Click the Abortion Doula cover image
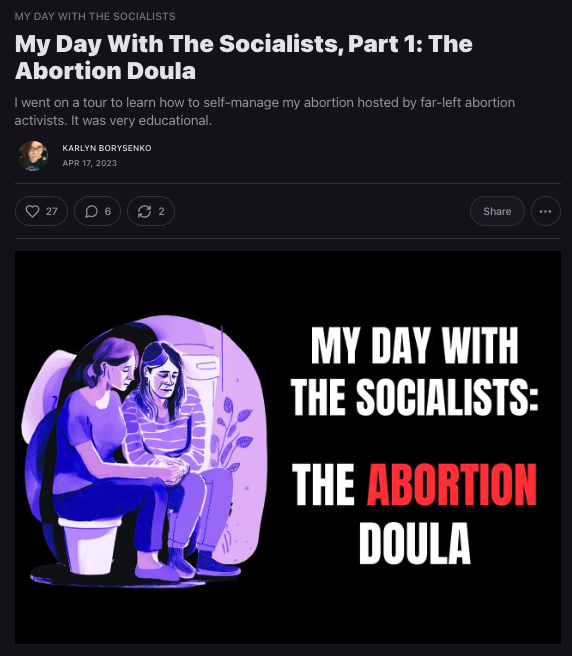The width and height of the screenshot is (572, 656). click(x=288, y=447)
